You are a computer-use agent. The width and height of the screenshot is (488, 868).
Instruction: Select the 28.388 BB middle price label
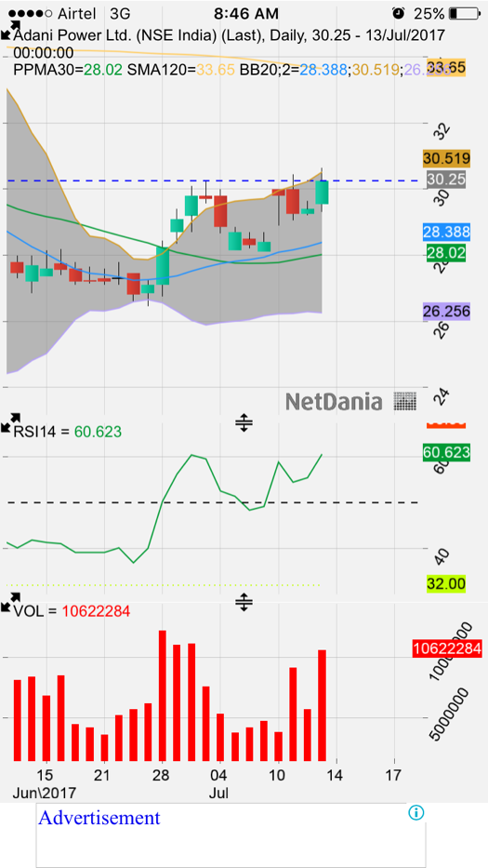pyautogui.click(x=446, y=232)
